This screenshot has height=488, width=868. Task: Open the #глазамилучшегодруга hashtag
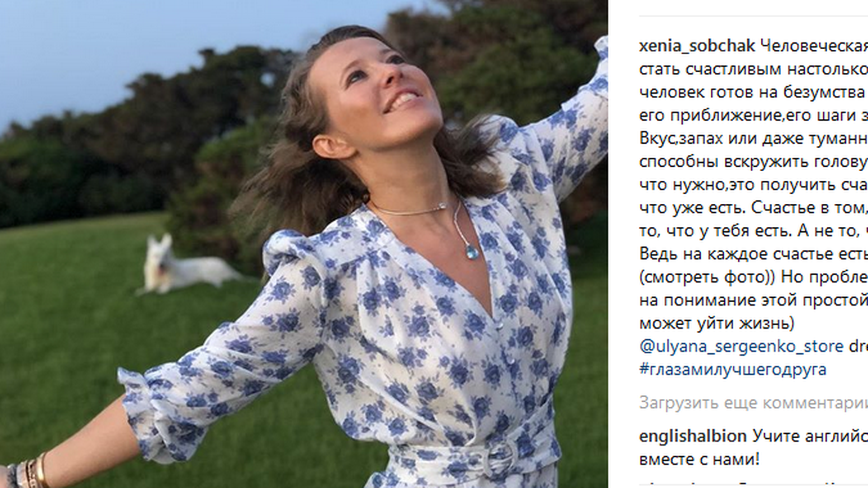click(x=733, y=370)
